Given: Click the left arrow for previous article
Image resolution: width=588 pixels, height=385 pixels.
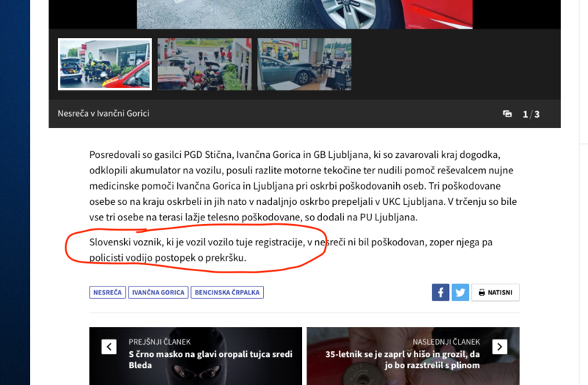Looking at the screenshot, I should [x=109, y=347].
